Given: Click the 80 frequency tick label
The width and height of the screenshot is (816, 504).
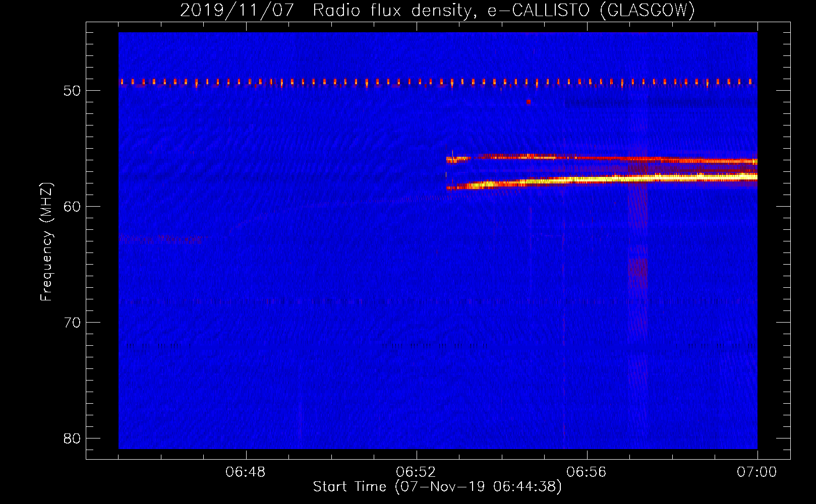Looking at the screenshot, I should (x=72, y=438).
